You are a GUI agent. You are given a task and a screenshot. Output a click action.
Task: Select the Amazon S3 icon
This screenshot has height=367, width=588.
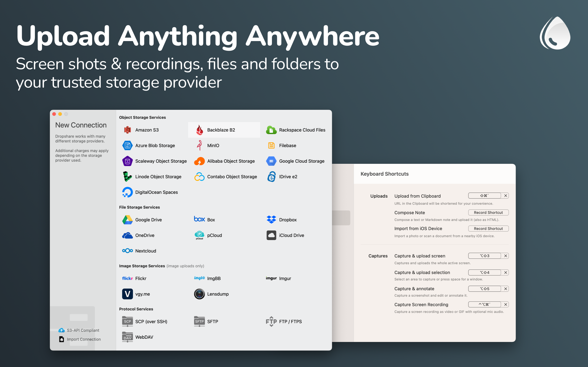point(127,130)
